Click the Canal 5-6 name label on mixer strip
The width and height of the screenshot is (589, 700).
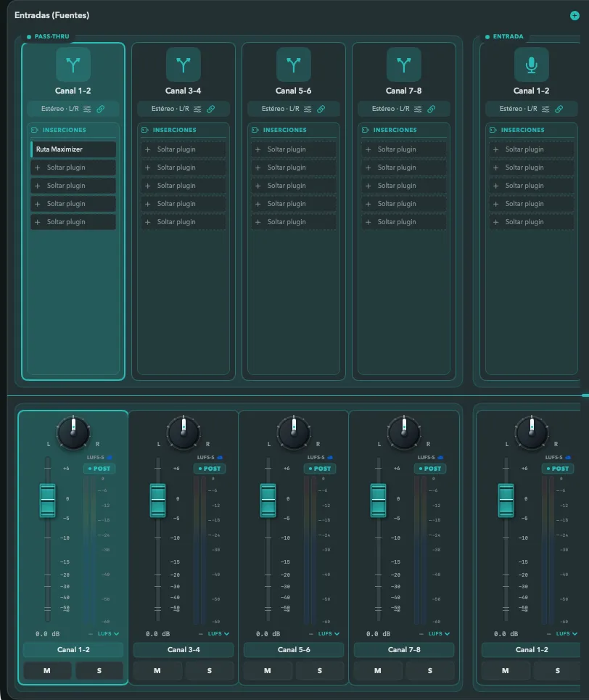(x=294, y=650)
